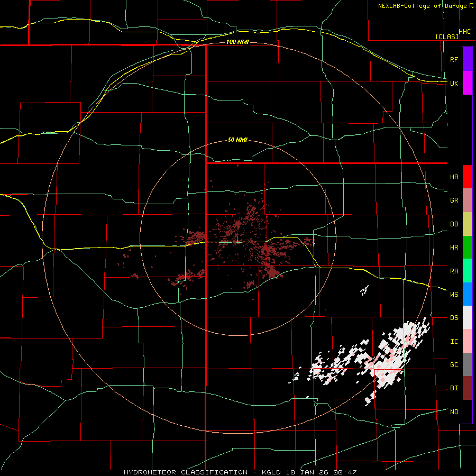Click the '[CLAS]' legend unit label
This screenshot has height=476, width=476.
(x=447, y=36)
